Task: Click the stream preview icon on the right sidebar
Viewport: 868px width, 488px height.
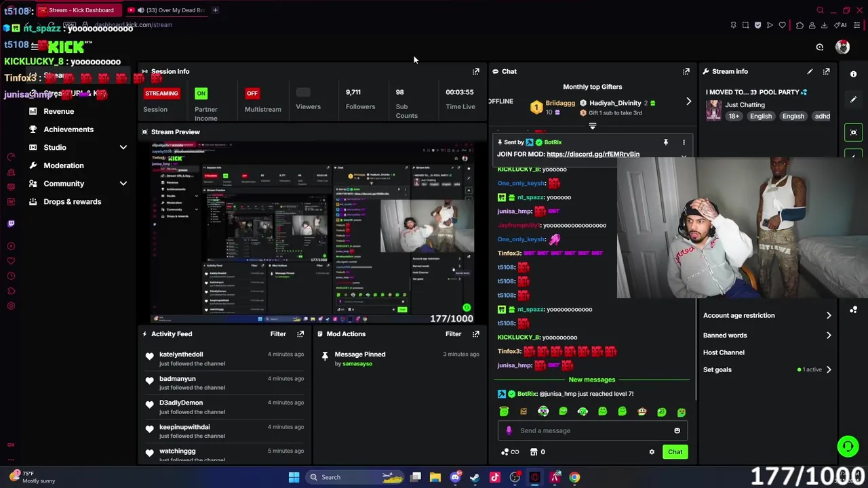Action: pyautogui.click(x=854, y=132)
